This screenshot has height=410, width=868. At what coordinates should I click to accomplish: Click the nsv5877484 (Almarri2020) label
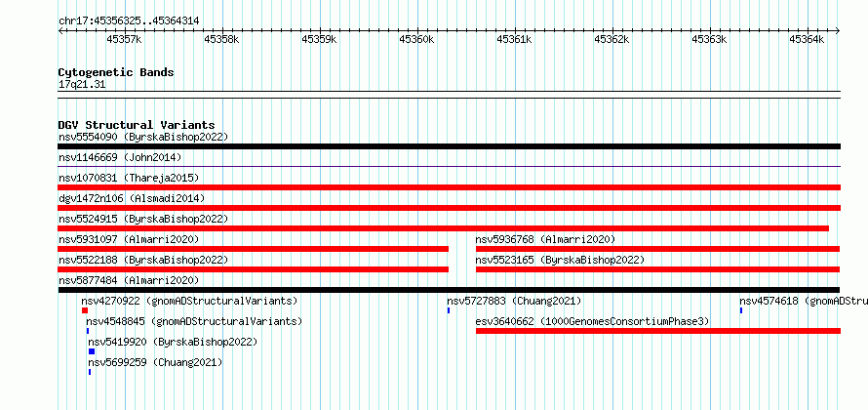point(129,280)
